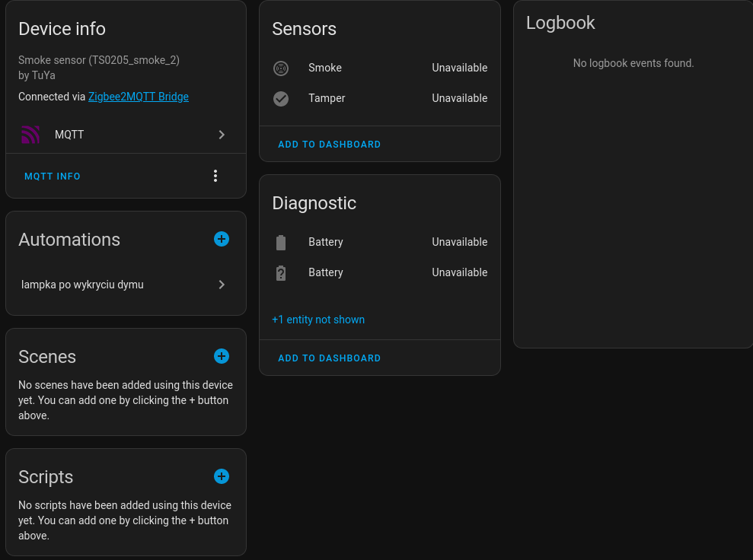Open lampka po wykryciu dymu chevron
Viewport: 753px width, 560px height.
point(222,285)
